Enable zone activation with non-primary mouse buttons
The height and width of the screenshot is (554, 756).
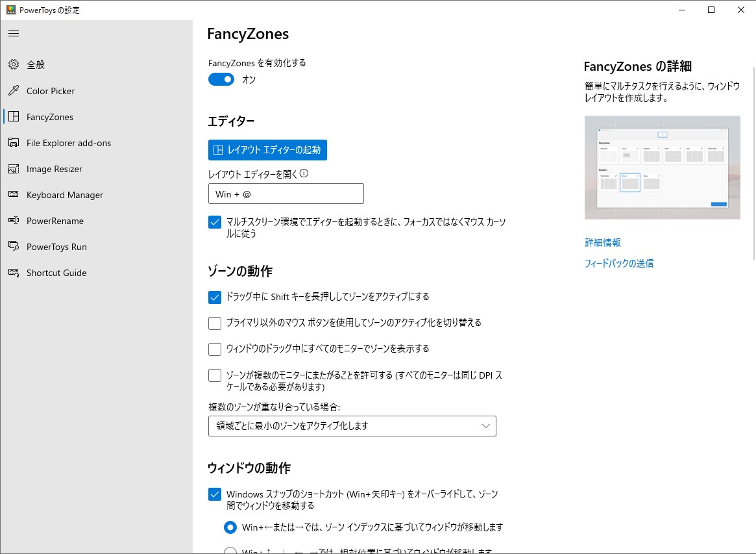coord(214,323)
